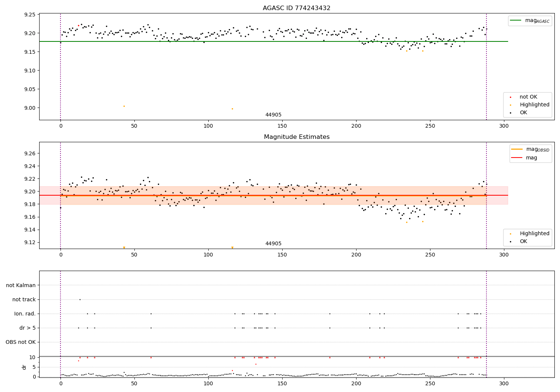Screen dimensions: 560x392
Task: Click the 9.25 tick label in top panel
Action: pos(29,15)
